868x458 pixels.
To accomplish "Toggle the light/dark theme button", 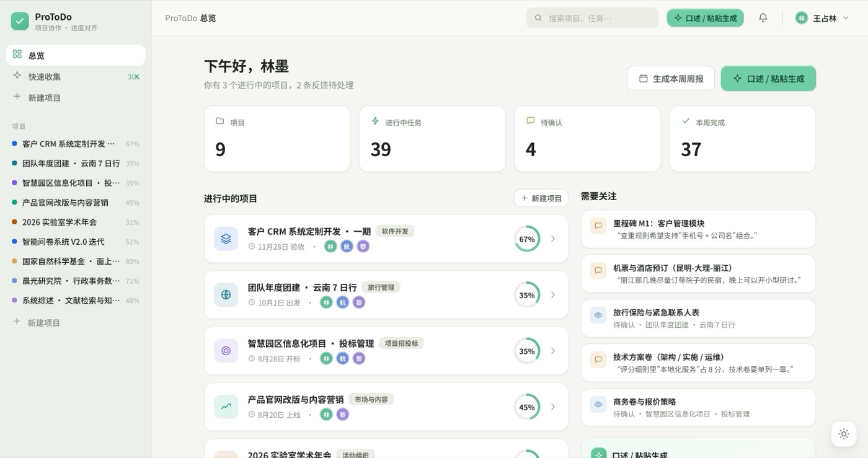I will pos(844,434).
